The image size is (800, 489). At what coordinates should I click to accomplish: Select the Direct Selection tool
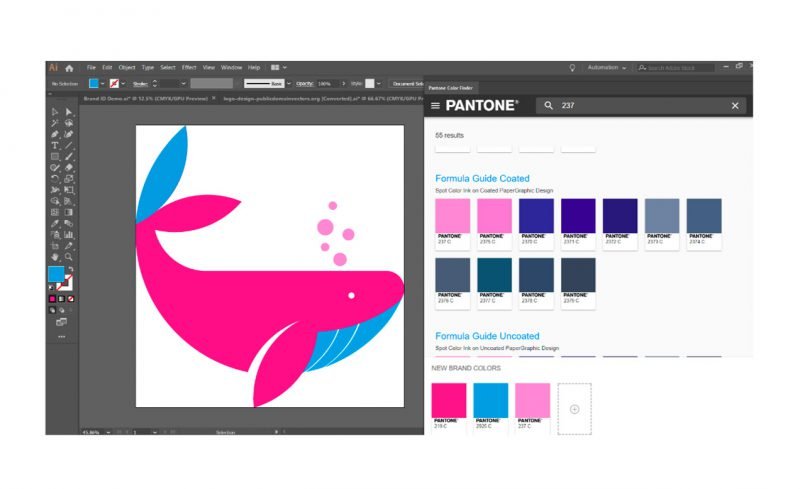point(69,111)
